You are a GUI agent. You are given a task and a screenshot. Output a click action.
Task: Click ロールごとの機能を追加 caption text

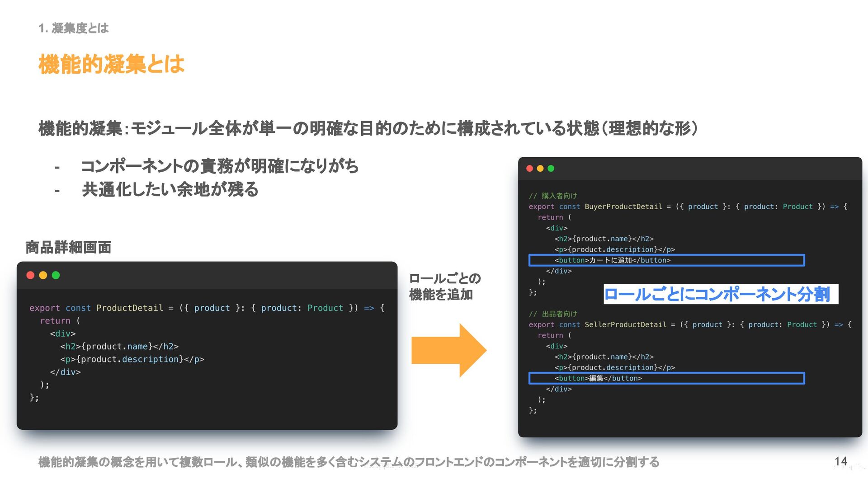pos(444,286)
